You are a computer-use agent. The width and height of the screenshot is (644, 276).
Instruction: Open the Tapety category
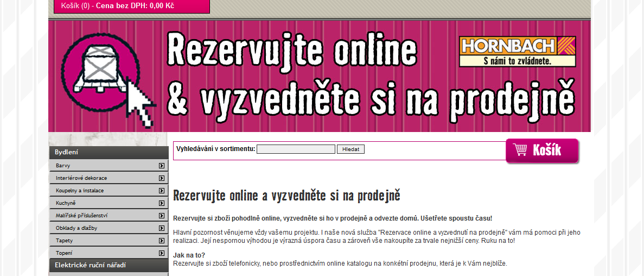click(x=109, y=241)
